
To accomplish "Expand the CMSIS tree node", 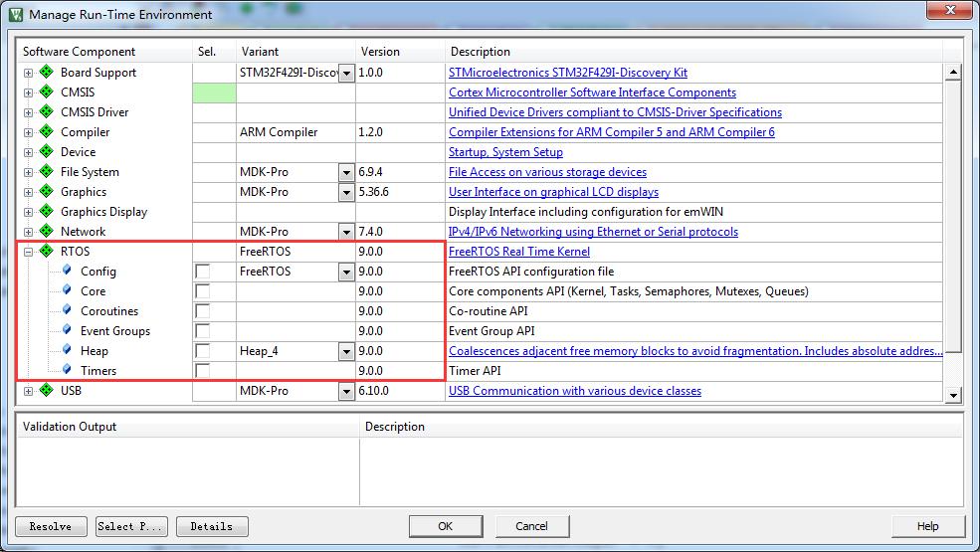I will point(28,93).
